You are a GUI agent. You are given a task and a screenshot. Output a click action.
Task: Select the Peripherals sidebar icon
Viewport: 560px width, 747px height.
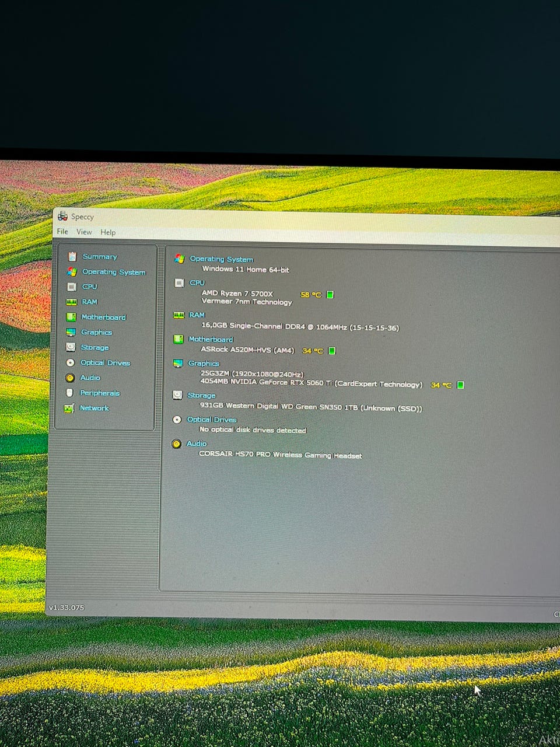pyautogui.click(x=69, y=393)
